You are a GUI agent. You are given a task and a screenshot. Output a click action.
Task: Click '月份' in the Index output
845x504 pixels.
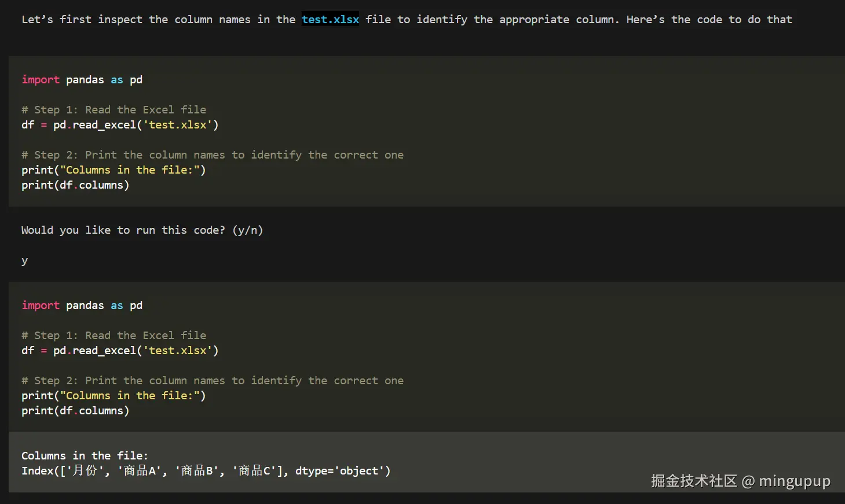(85, 471)
